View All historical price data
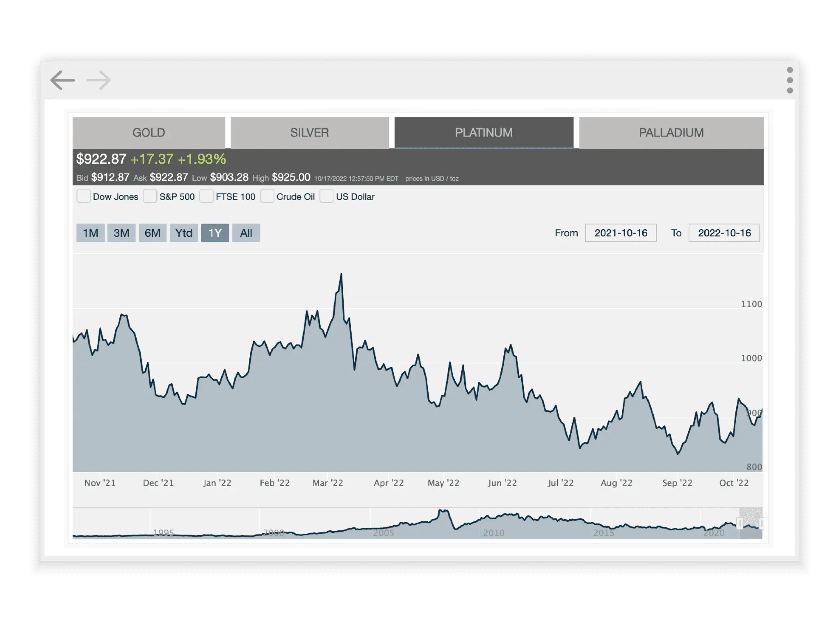This screenshot has height=628, width=840. click(246, 233)
